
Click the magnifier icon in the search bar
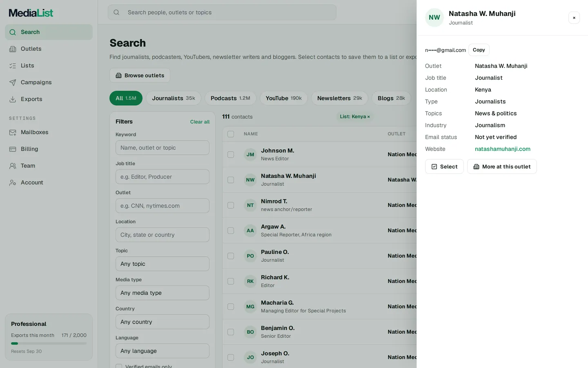[x=116, y=12]
